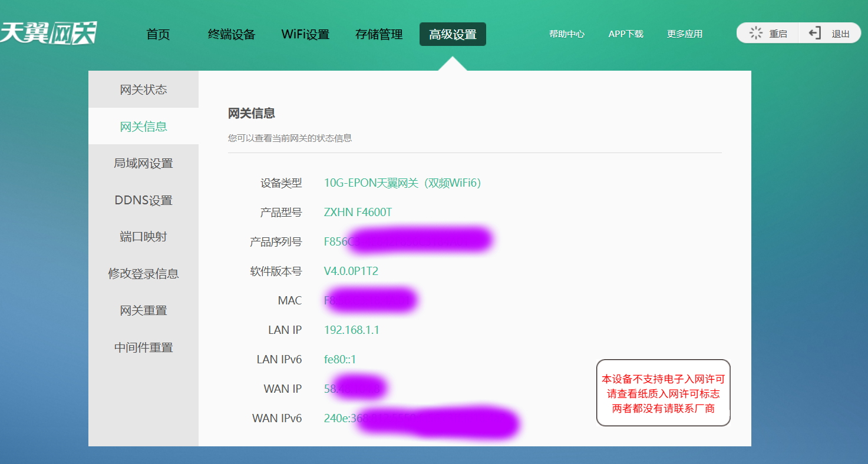Open 中间件重置 sidebar item
The height and width of the screenshot is (464, 868).
pyautogui.click(x=143, y=347)
